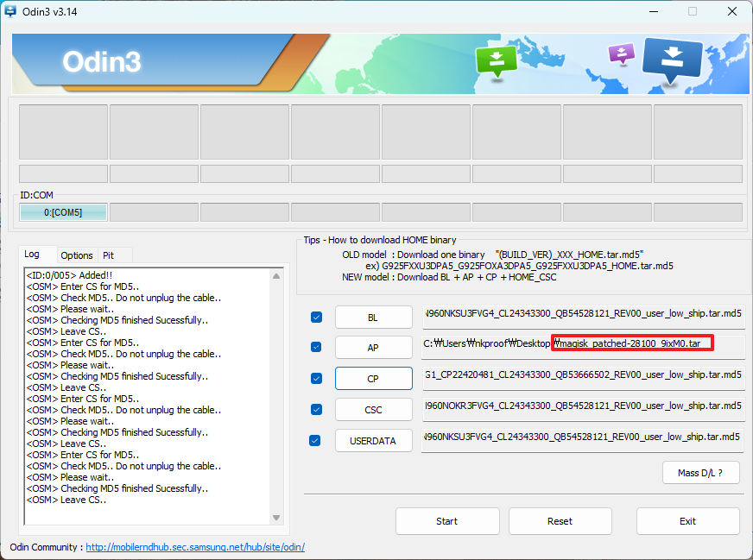Close the Odin3 window

click(732, 11)
